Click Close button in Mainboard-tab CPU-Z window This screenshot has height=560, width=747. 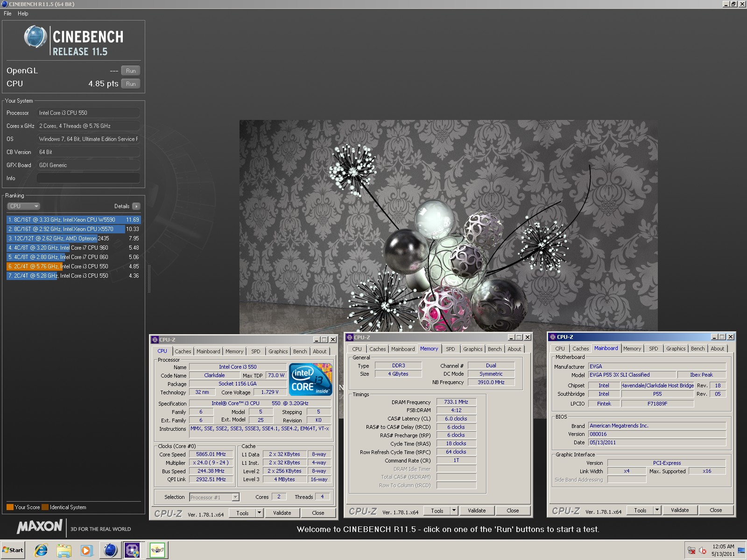tap(716, 510)
